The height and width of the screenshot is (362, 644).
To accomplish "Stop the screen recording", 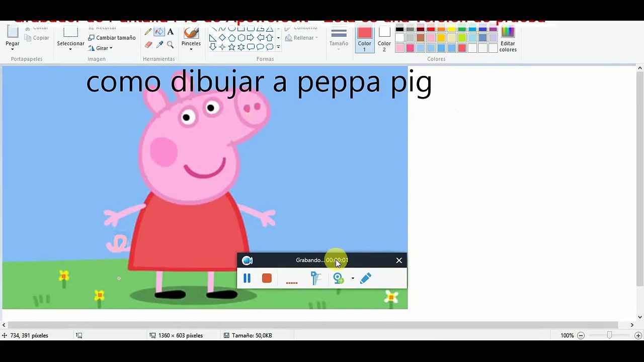I will coord(267,278).
